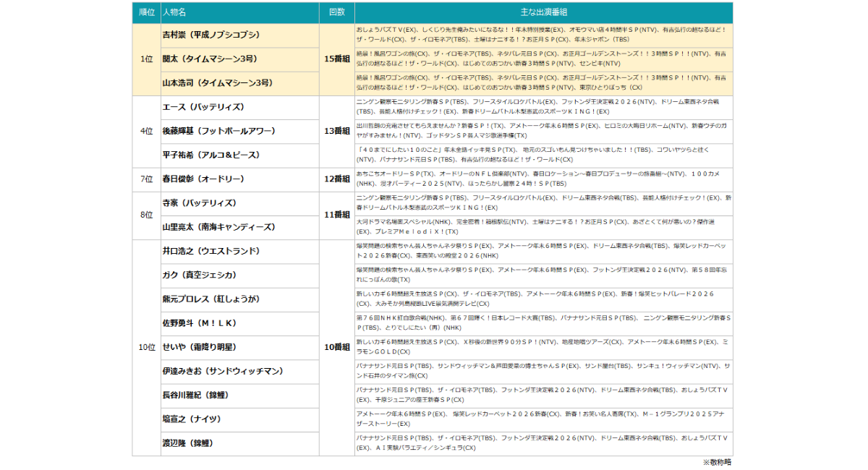Click the 主な出演番組 column header
The height and width of the screenshot is (470, 868).
[x=543, y=12]
